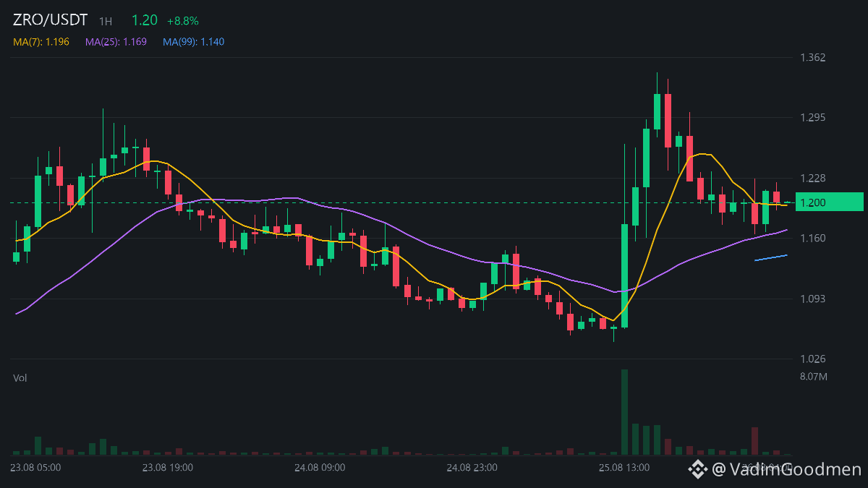Click the 8.07M volume scale value
The height and width of the screenshot is (488, 868).
[814, 377]
